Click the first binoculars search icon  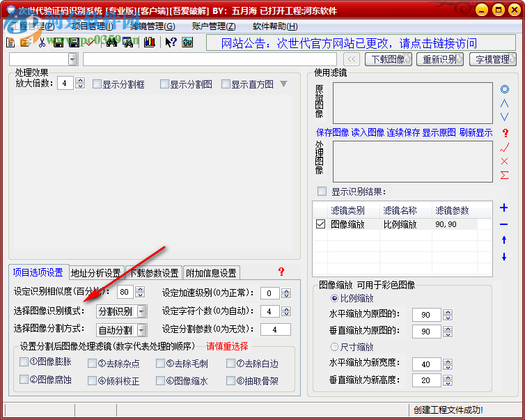(112, 42)
